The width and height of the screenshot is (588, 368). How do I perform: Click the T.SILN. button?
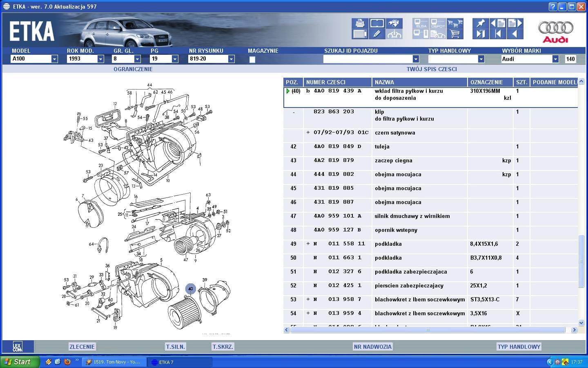pyautogui.click(x=176, y=347)
